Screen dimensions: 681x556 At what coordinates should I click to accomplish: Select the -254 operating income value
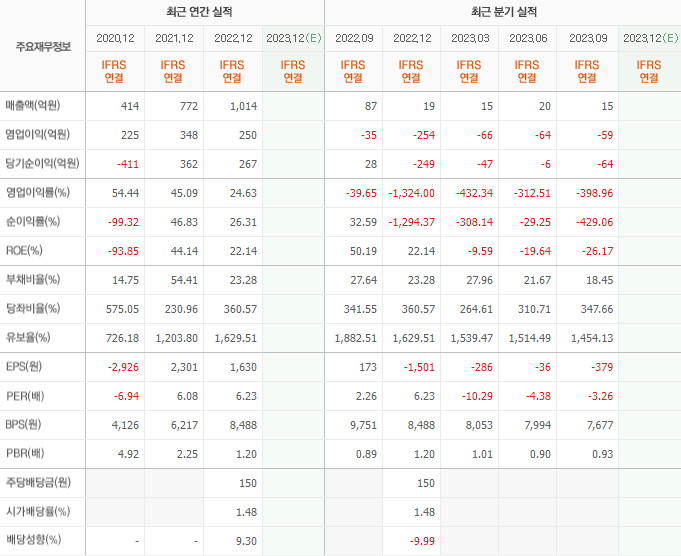423,135
